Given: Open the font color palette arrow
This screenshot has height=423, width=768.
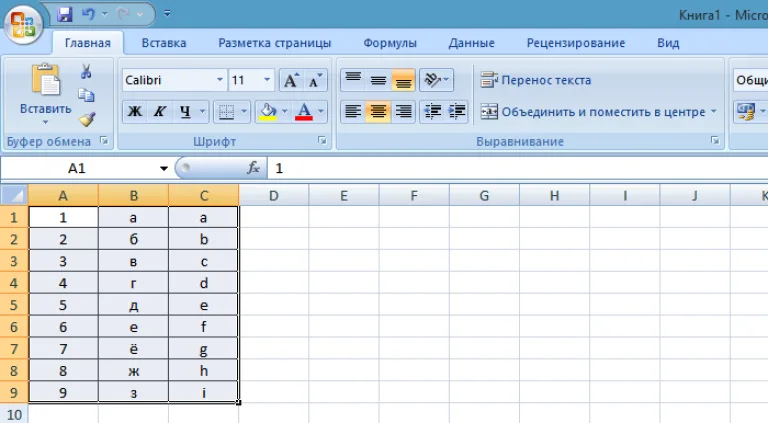Looking at the screenshot, I should coord(321,112).
